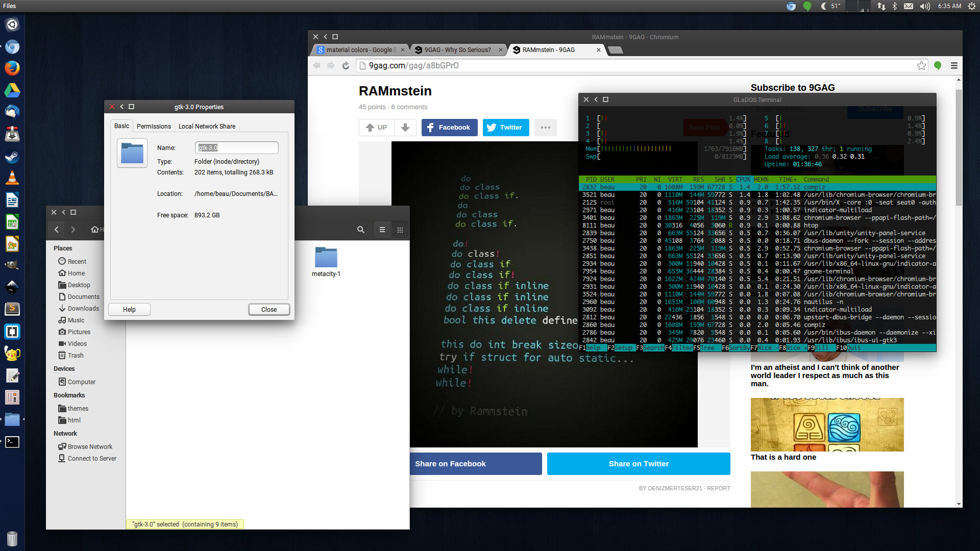Launch Firefox from the dock

[12, 68]
